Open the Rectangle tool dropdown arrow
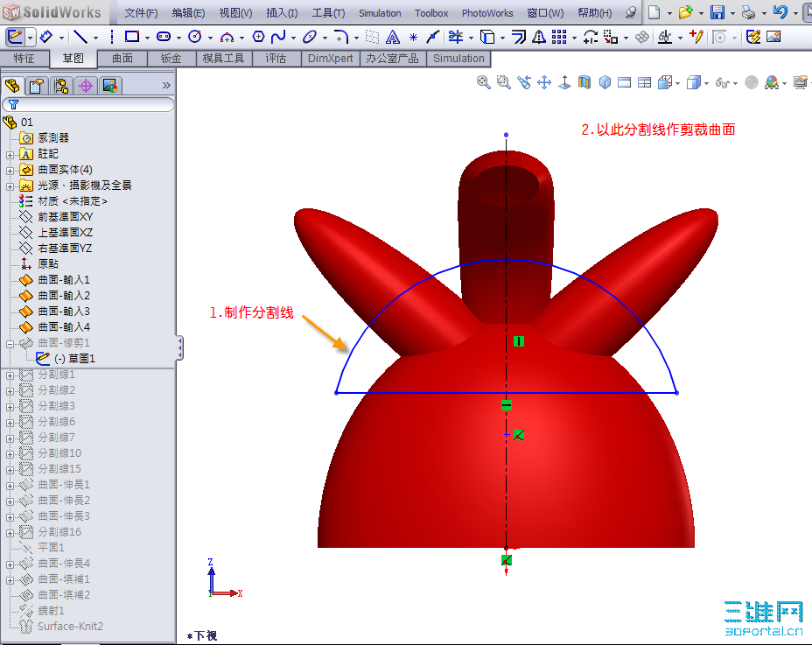The height and width of the screenshot is (645, 812). coord(148,38)
